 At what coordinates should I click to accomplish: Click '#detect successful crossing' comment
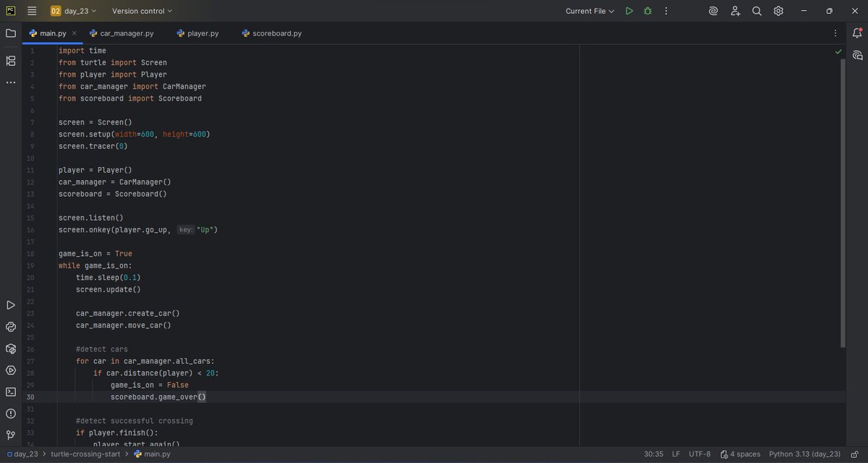135,421
